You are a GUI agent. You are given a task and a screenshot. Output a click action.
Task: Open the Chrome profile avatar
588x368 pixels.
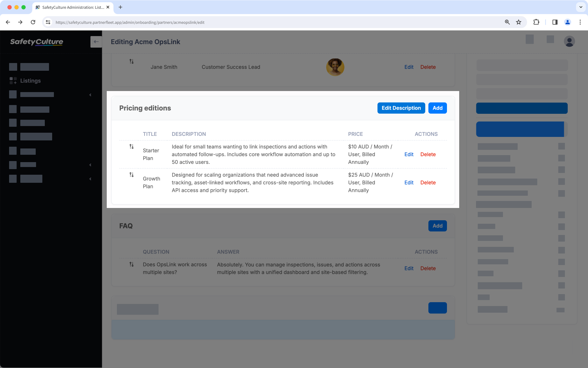[x=567, y=22]
